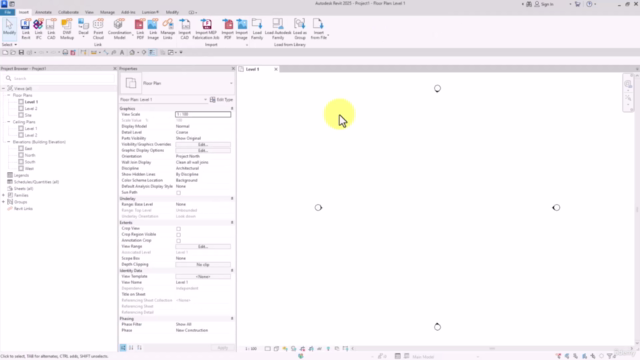Select Site floor plan in browser

[x=28, y=115]
